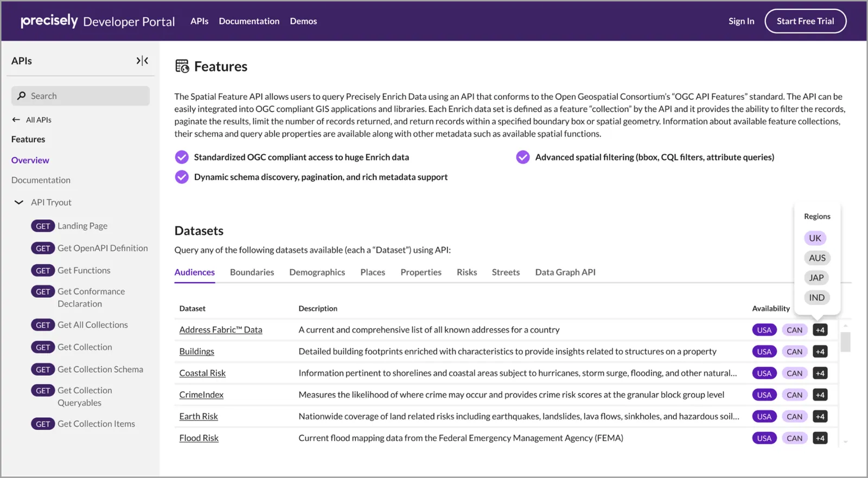Click GET badge beside Get Collection
The width and height of the screenshot is (868, 478).
point(43,347)
